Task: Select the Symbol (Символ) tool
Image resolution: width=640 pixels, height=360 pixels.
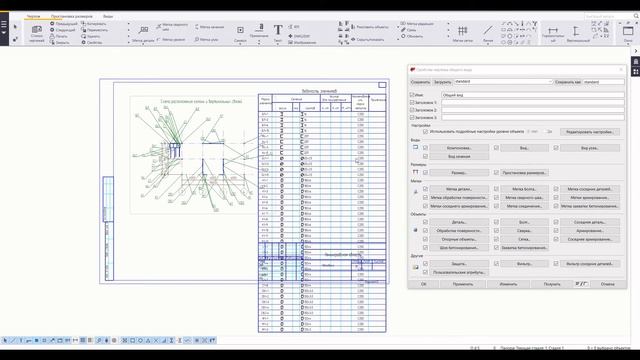Action: pyautogui.click(x=240, y=33)
